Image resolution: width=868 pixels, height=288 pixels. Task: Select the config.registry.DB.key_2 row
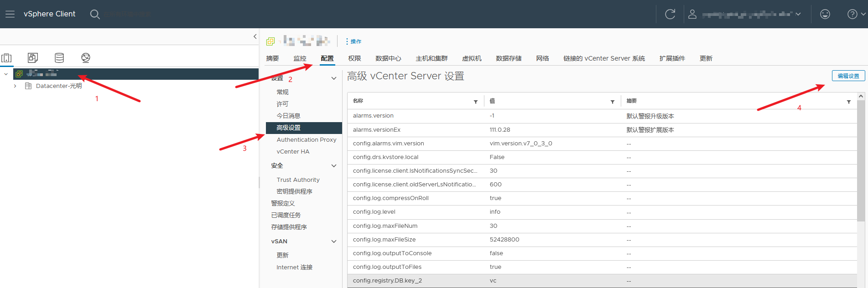602,281
